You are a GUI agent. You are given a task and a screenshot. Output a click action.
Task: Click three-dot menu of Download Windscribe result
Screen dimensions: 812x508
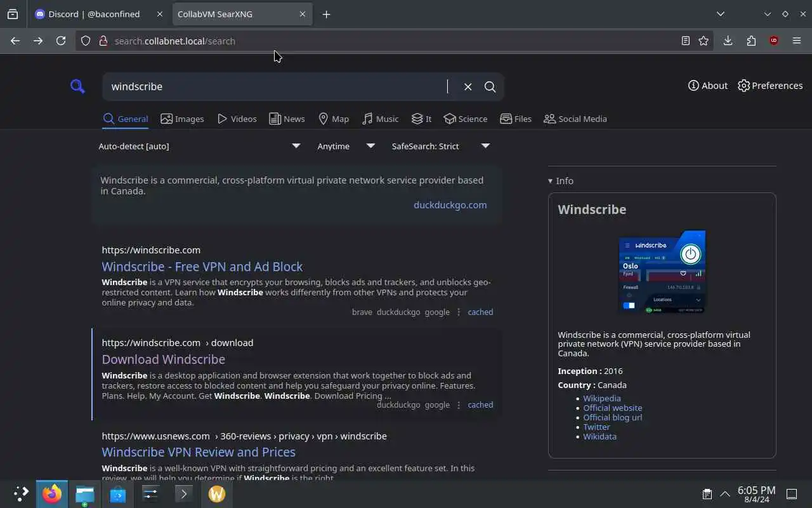(459, 405)
